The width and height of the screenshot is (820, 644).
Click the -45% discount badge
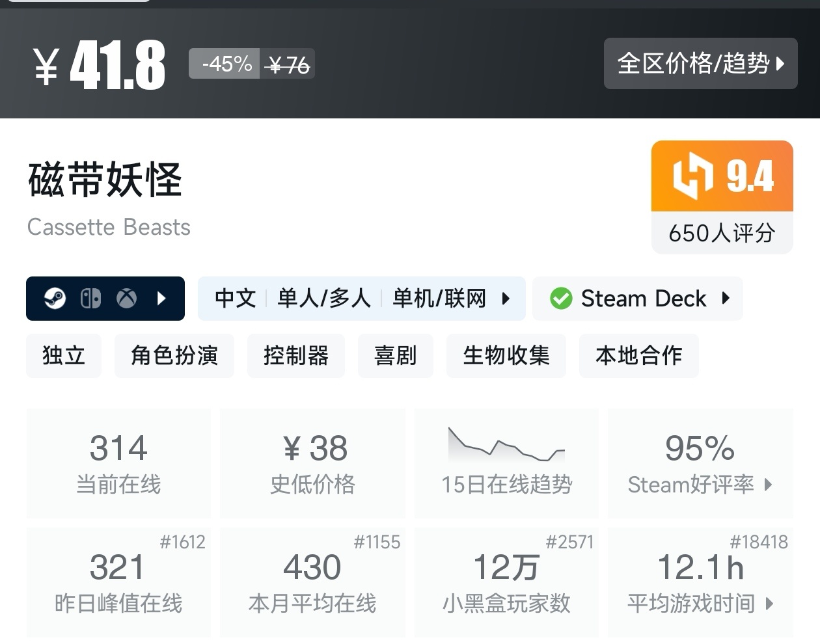click(226, 64)
